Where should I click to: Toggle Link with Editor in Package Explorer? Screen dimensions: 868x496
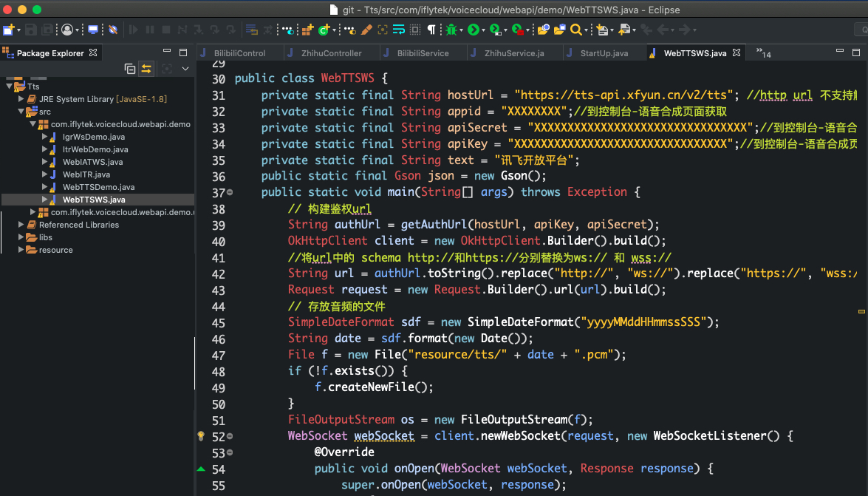coord(146,68)
